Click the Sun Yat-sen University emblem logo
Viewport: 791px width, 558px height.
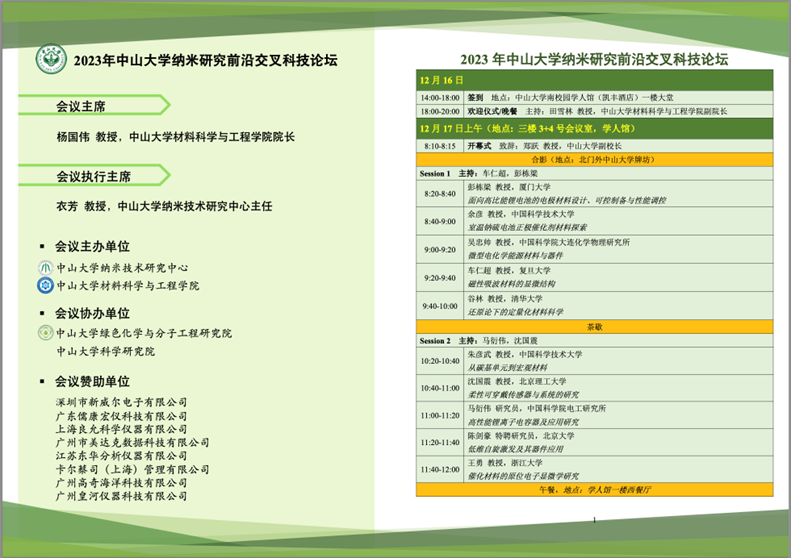point(50,59)
